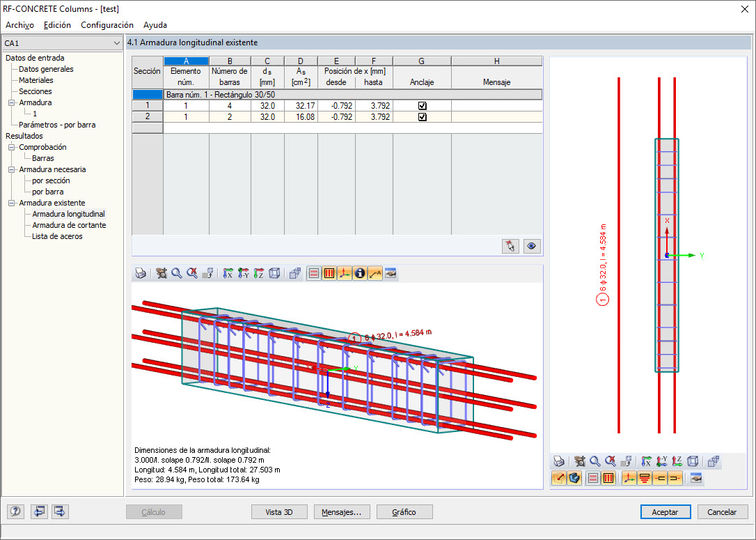Screen dimensions: 756x540
Task: Select section row header 2 in table
Action: tap(148, 117)
